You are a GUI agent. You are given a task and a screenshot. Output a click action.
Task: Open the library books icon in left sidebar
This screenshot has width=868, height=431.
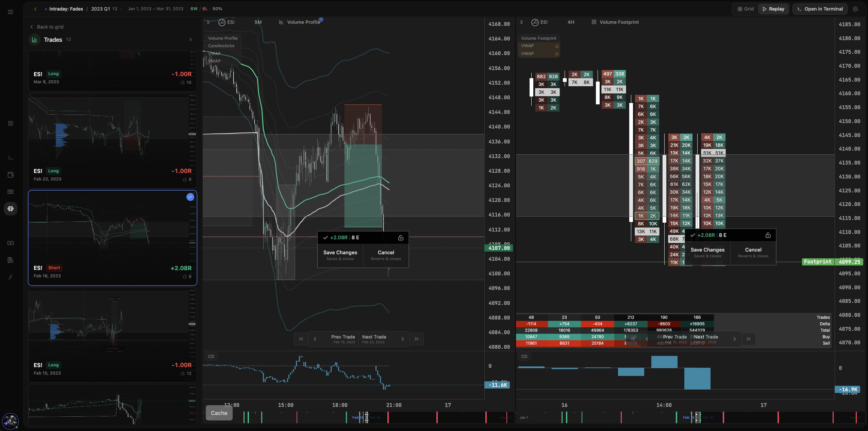point(11,260)
